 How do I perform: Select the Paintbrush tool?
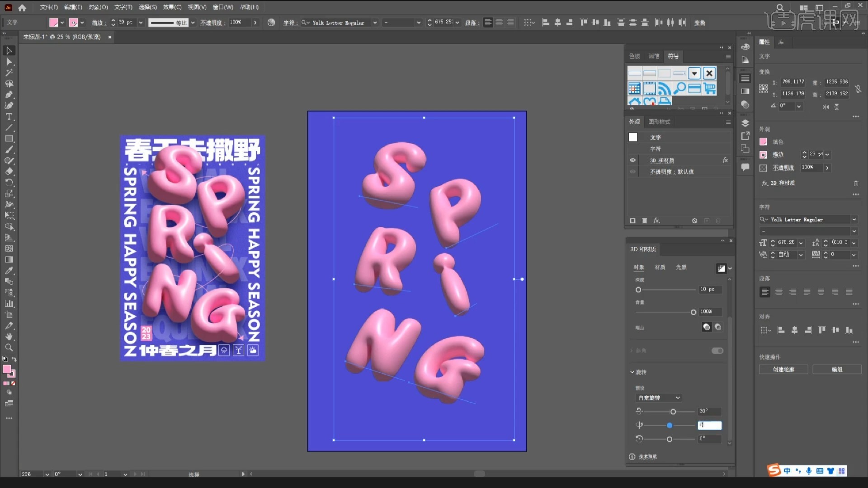tap(9, 150)
